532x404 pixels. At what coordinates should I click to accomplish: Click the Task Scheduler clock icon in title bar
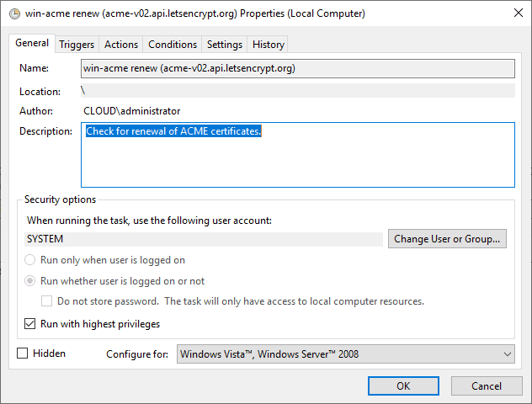click(11, 14)
